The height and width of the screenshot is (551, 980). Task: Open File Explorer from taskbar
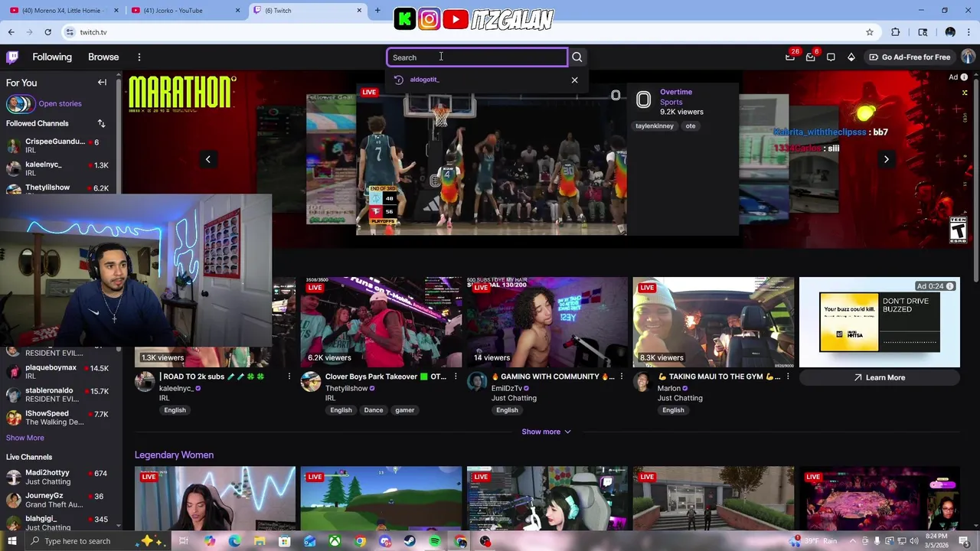coord(260,541)
